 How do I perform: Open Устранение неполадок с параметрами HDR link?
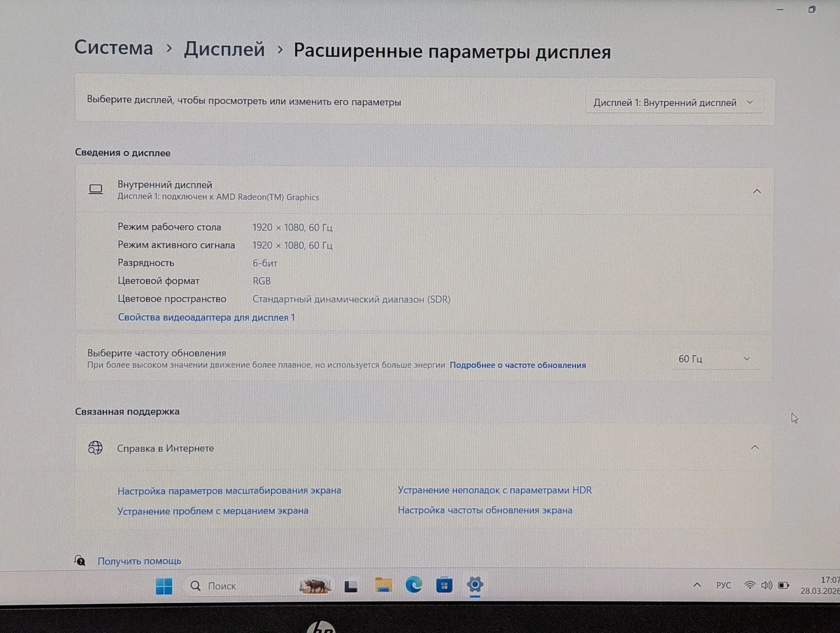click(x=494, y=490)
